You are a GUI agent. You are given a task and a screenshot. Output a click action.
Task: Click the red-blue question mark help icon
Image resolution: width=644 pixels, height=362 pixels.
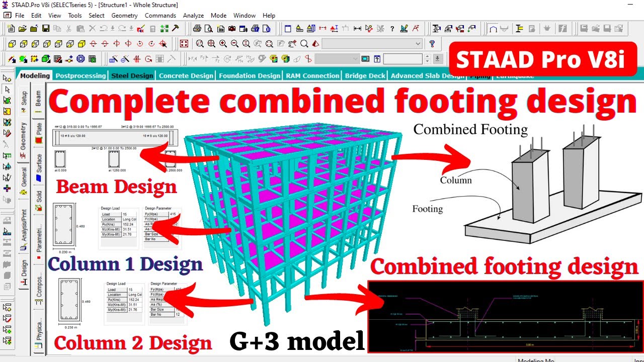pyautogui.click(x=432, y=44)
